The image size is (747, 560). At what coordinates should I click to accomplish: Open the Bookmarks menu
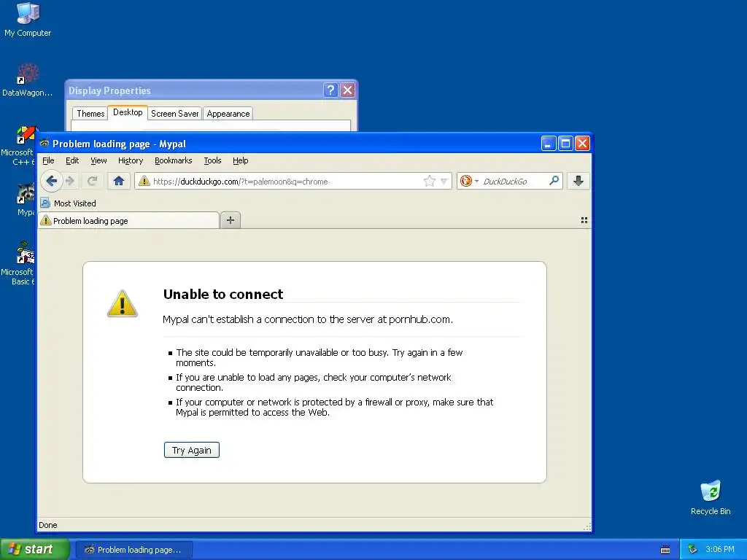tap(174, 160)
